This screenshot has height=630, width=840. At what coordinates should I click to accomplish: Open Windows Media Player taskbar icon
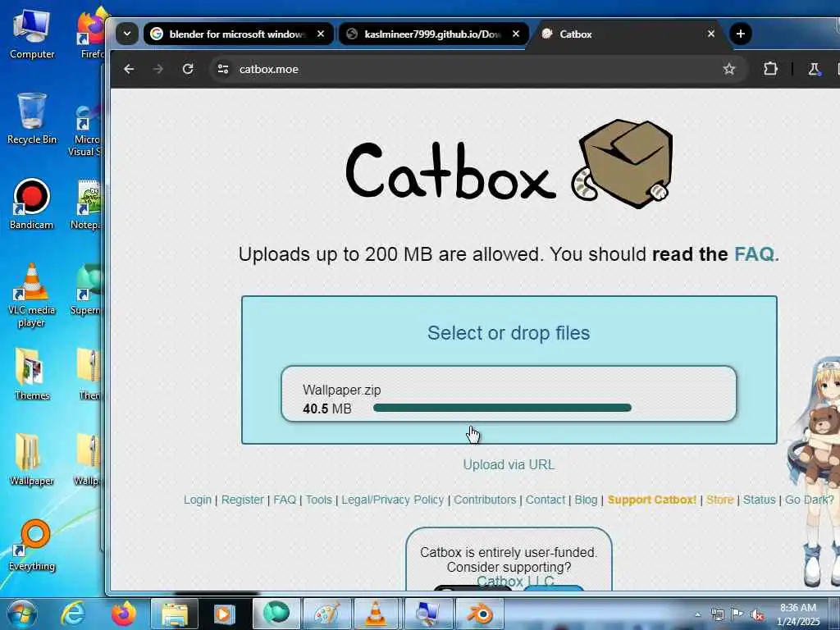click(x=224, y=614)
